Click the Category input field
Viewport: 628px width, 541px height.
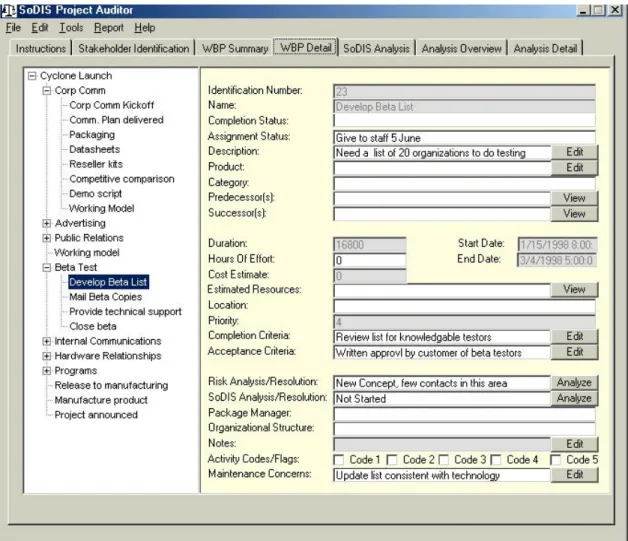coord(464,183)
